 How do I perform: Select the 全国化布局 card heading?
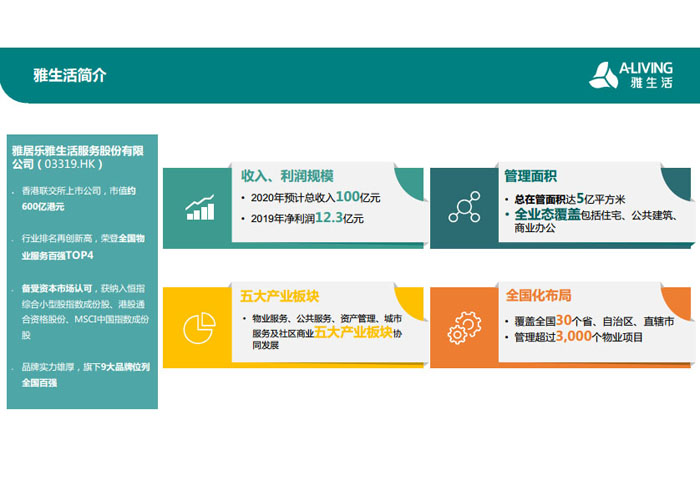[x=538, y=296]
